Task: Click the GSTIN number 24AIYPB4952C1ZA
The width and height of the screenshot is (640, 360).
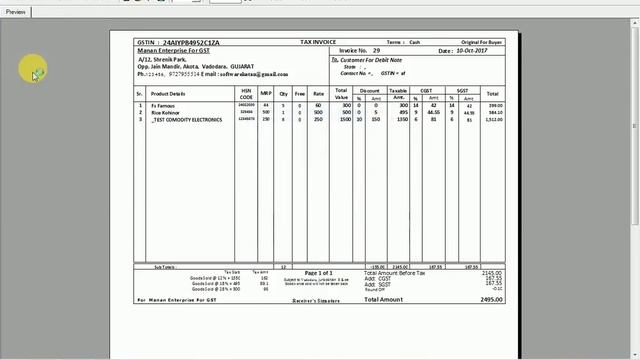Action: (191, 42)
